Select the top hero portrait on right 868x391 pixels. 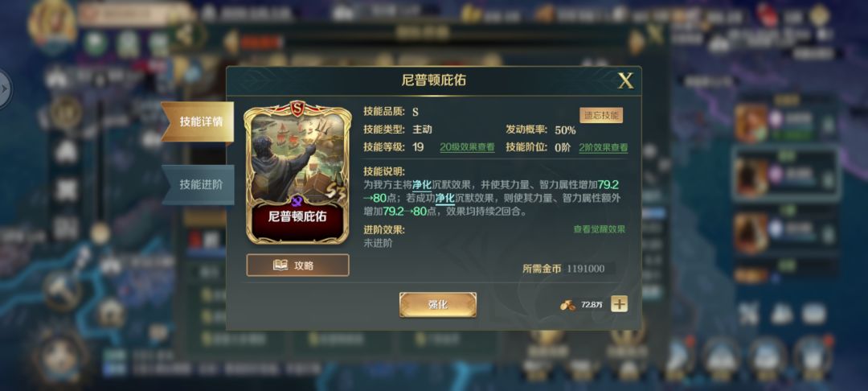(x=751, y=124)
